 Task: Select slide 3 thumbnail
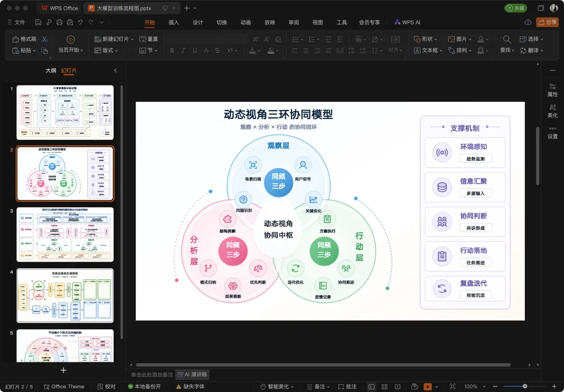pos(65,234)
